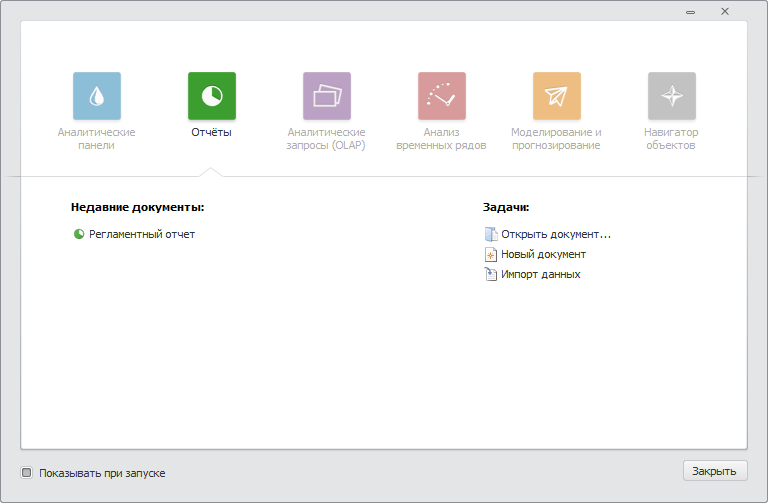Click the Анализ временных рядов icon
This screenshot has height=503, width=768.
pos(442,96)
